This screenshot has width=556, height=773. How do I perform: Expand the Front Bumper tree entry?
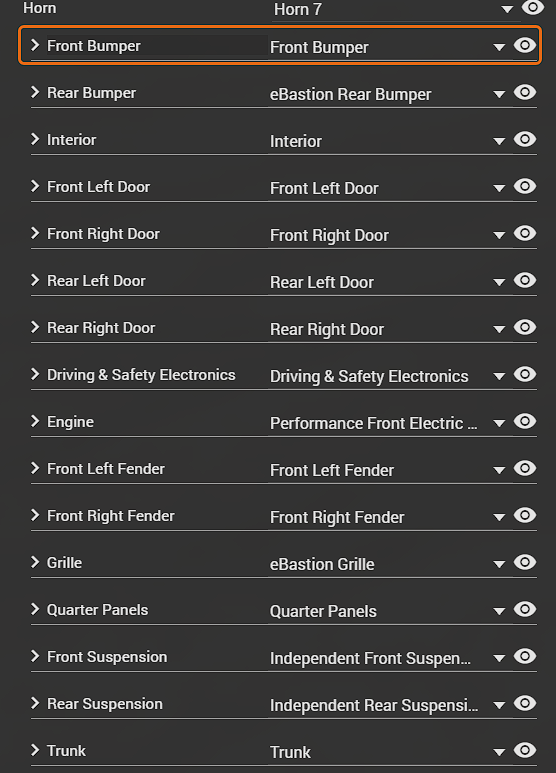[35, 45]
